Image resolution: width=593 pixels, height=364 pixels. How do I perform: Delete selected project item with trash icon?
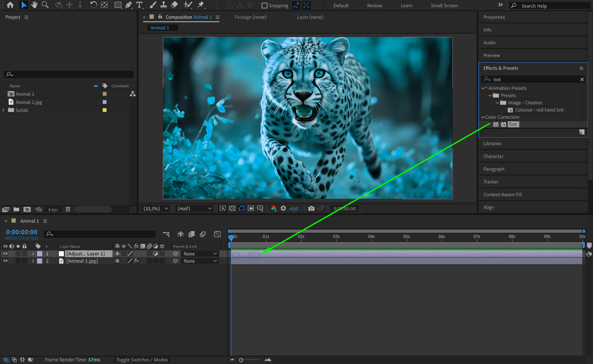pos(68,209)
